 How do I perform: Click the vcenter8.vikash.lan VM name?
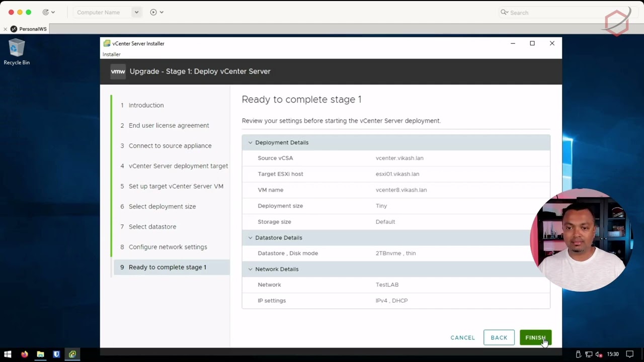point(401,190)
